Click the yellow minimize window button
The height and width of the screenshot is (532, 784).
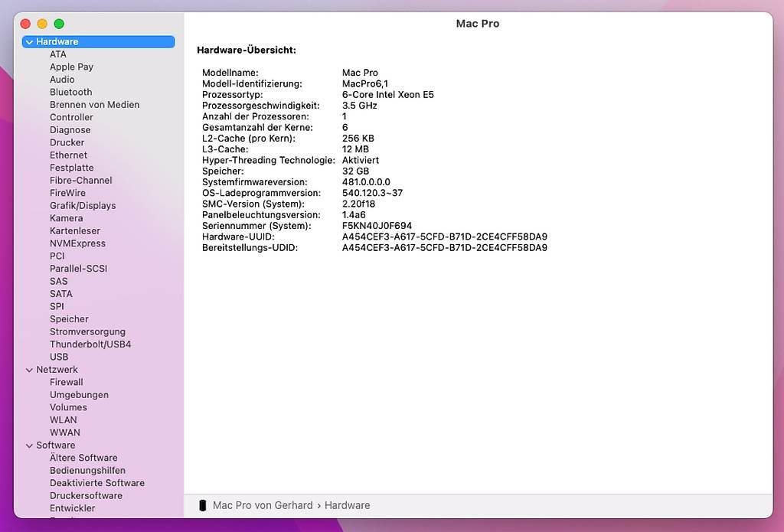point(43,24)
